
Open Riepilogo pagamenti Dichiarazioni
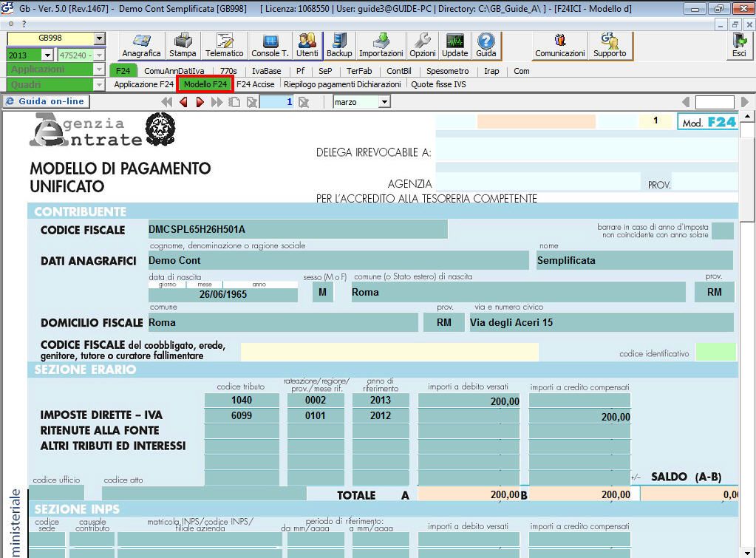342,84
